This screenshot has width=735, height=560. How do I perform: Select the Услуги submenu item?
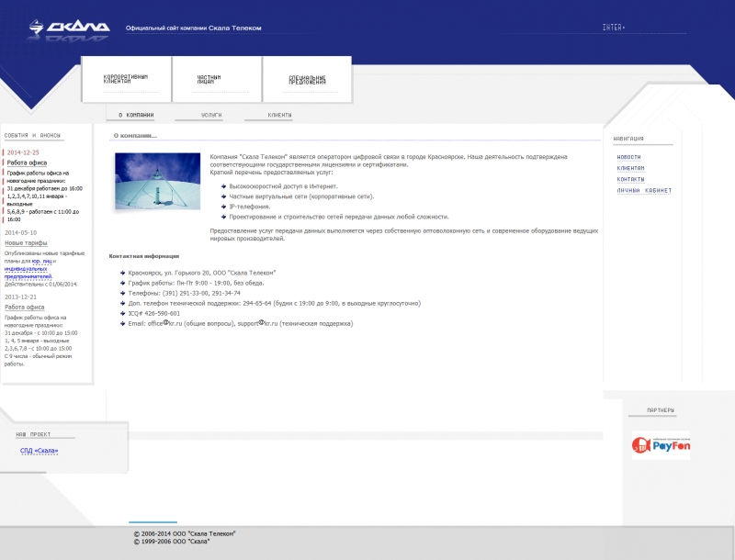(211, 115)
